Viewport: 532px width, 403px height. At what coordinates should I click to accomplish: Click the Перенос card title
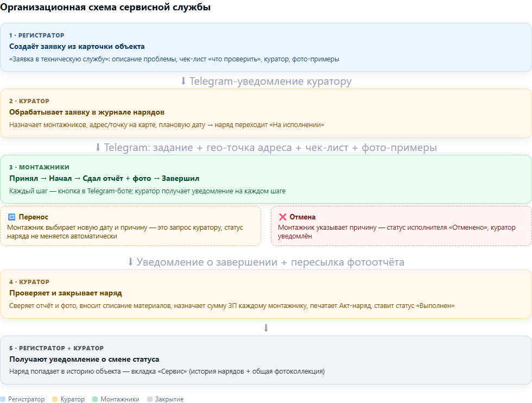[x=33, y=217]
